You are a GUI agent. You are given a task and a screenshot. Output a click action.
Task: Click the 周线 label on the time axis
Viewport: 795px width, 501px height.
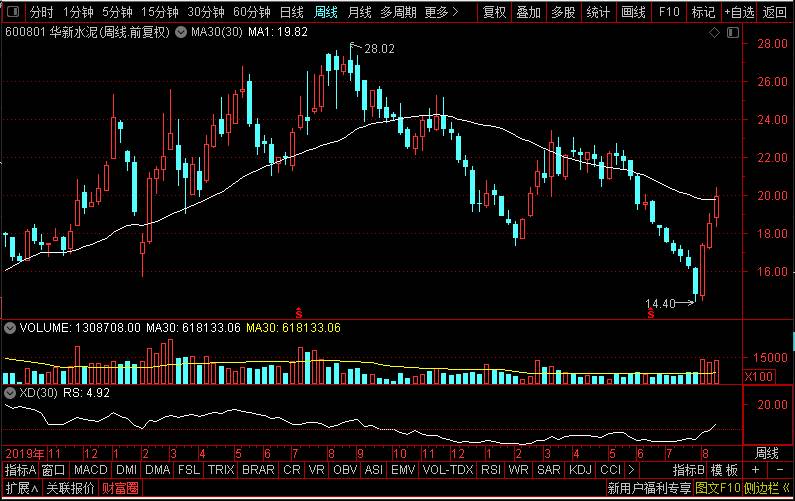[767, 453]
